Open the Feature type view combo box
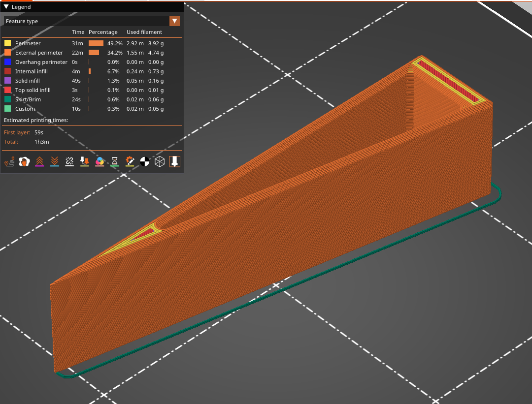Image resolution: width=532 pixels, height=404 pixels. 92,21
